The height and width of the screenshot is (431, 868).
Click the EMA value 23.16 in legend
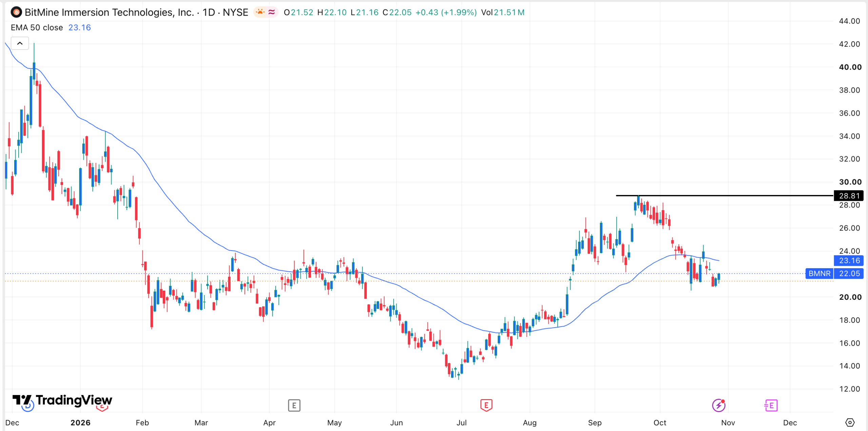tap(80, 27)
